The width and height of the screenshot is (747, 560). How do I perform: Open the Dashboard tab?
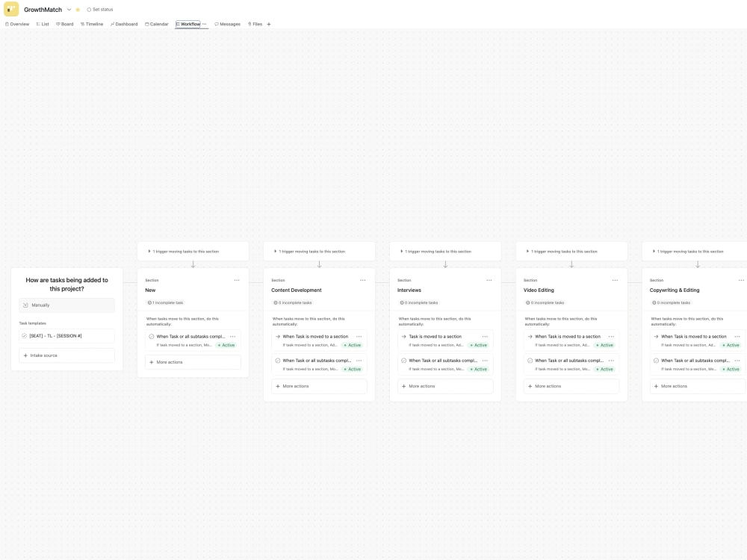(125, 24)
